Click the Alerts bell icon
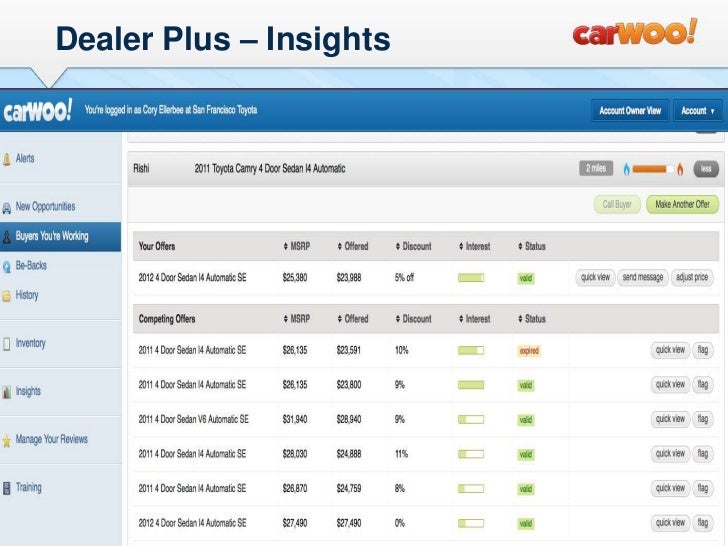This screenshot has height=546, width=728. coord(6,159)
